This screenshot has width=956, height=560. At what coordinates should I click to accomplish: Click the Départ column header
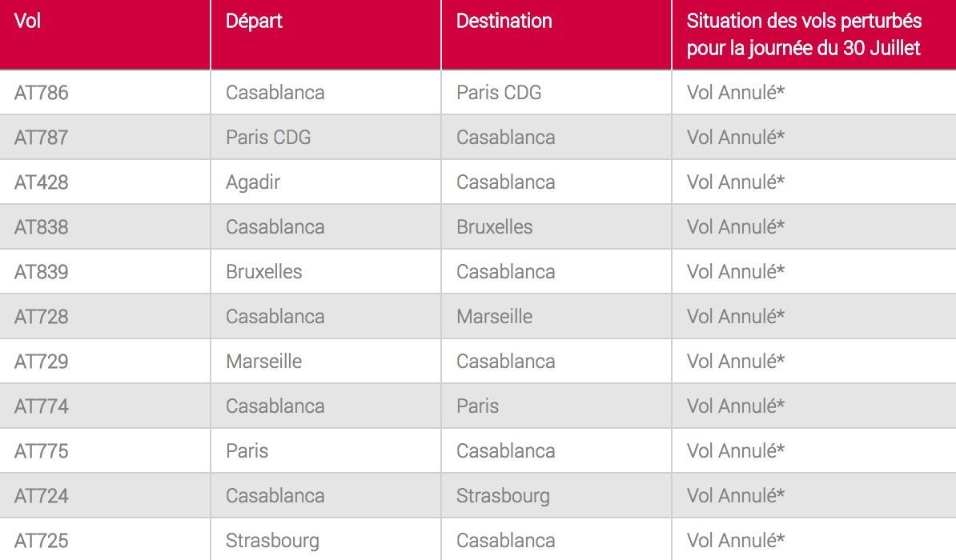(x=254, y=22)
